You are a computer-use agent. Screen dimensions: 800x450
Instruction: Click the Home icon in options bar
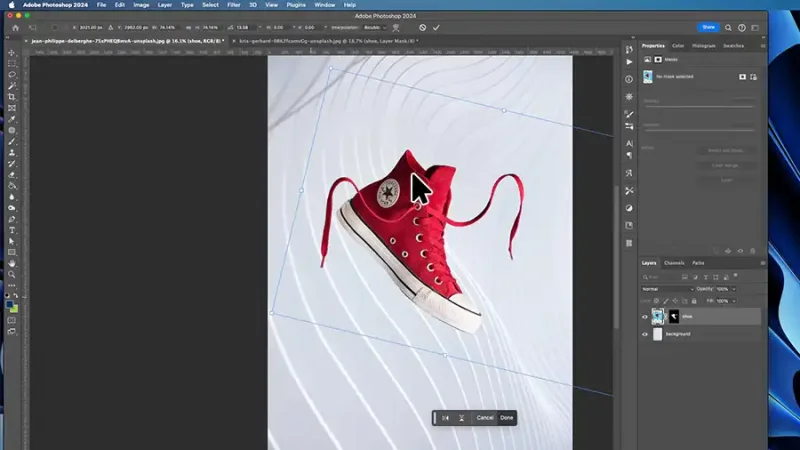pos(15,28)
